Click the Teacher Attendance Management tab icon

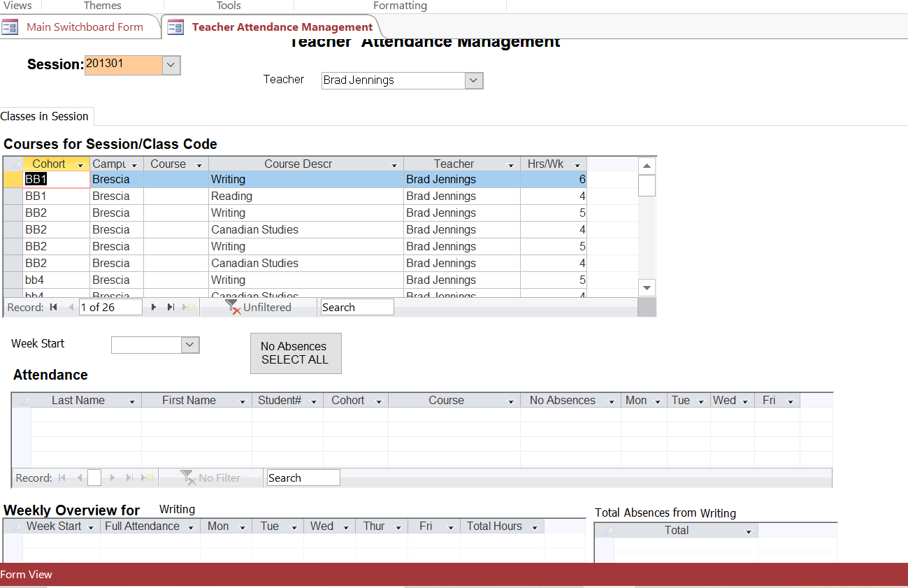click(176, 27)
